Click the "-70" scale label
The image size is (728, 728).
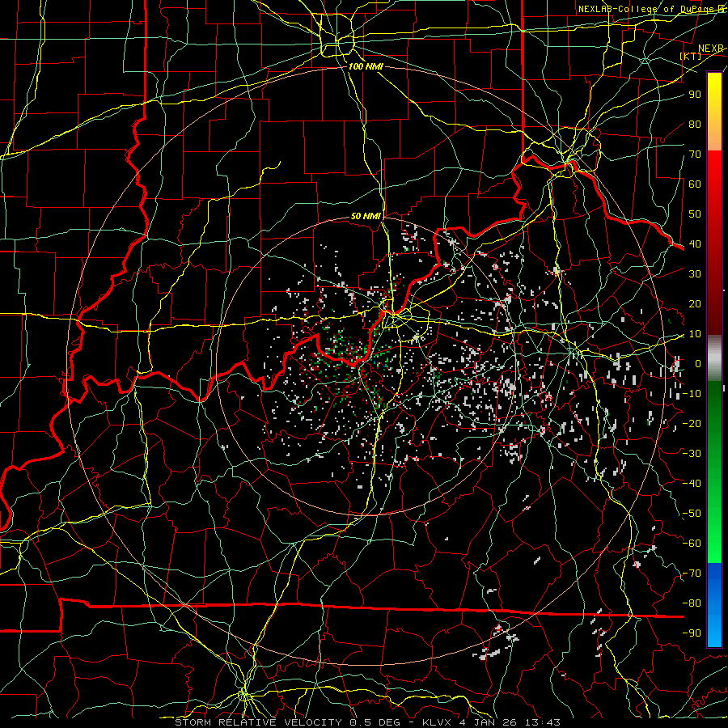[x=692, y=574]
